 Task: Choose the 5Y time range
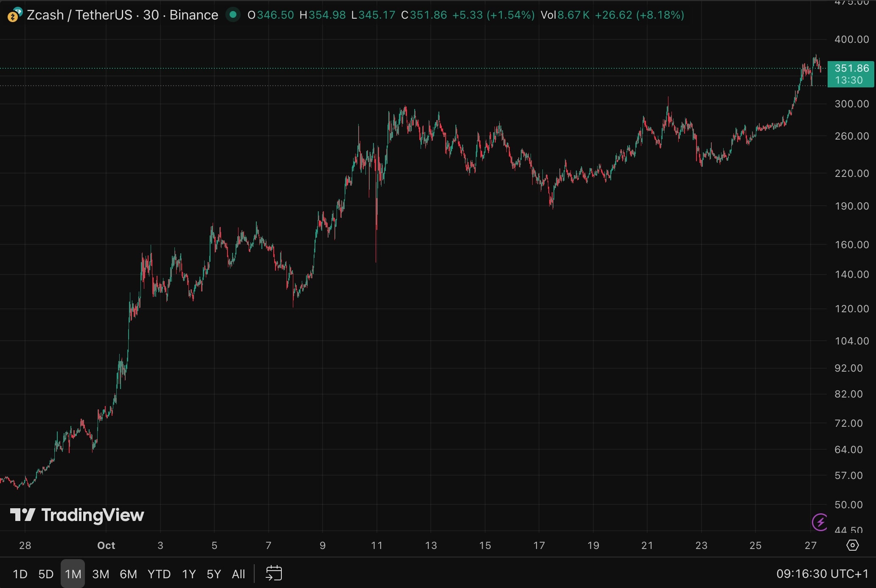pyautogui.click(x=213, y=574)
